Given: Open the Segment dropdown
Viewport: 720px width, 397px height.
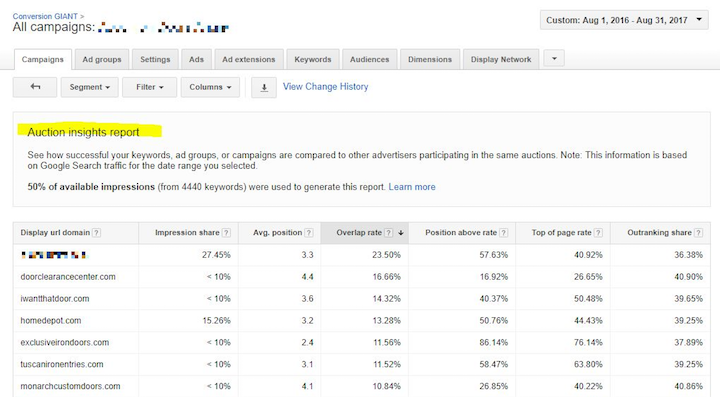Looking at the screenshot, I should pyautogui.click(x=90, y=87).
